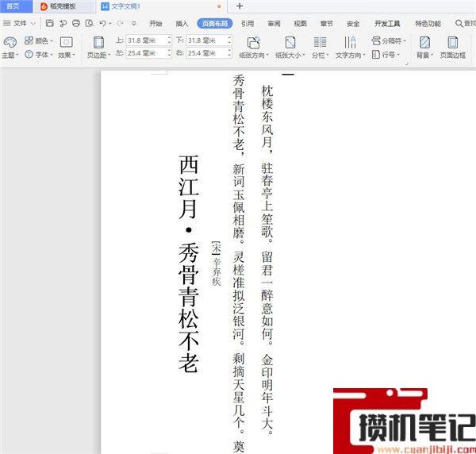Switch to the 引用 (References) tab
Viewport: 476px width, 454px height.
pos(248,23)
